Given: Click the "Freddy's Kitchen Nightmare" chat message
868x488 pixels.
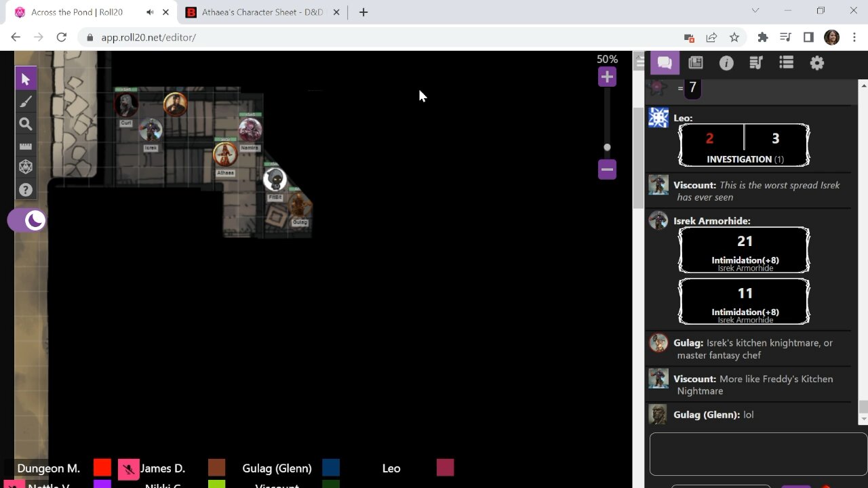Looking at the screenshot, I should pos(755,385).
